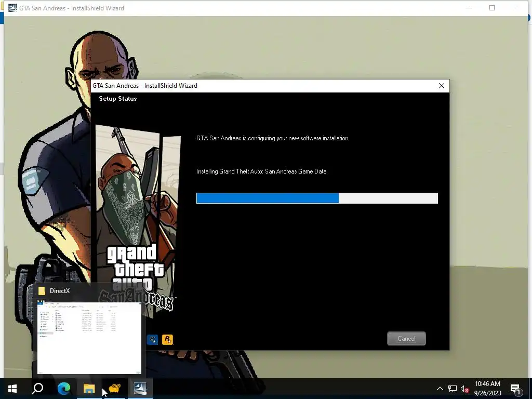
Task: Open the muted volume tray icon
Action: click(464, 389)
